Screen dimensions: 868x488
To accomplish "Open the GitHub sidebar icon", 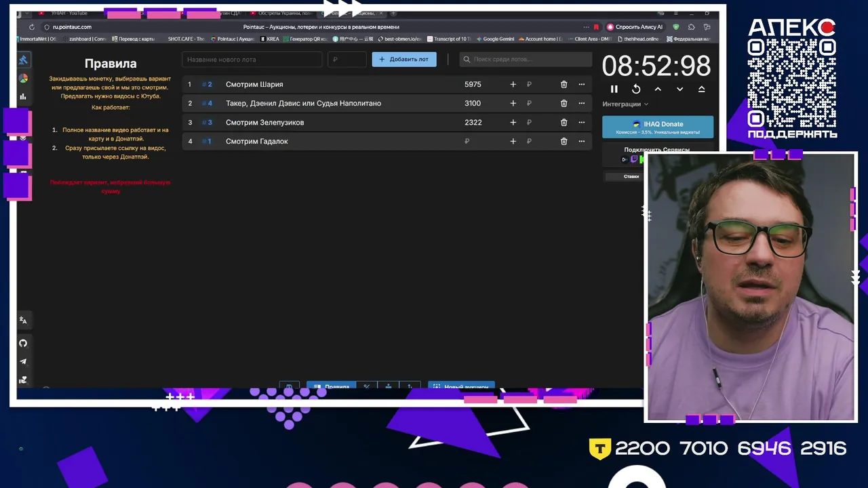I will click(x=23, y=343).
